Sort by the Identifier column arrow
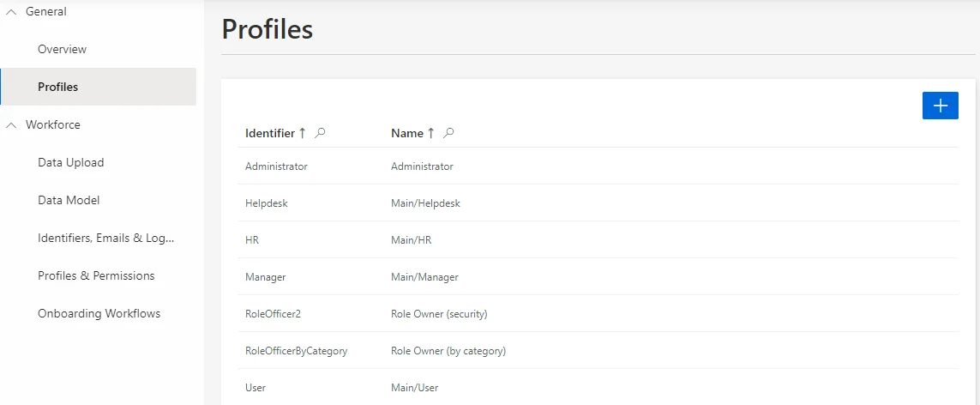Viewport: 980px width, 405px height. pos(302,133)
